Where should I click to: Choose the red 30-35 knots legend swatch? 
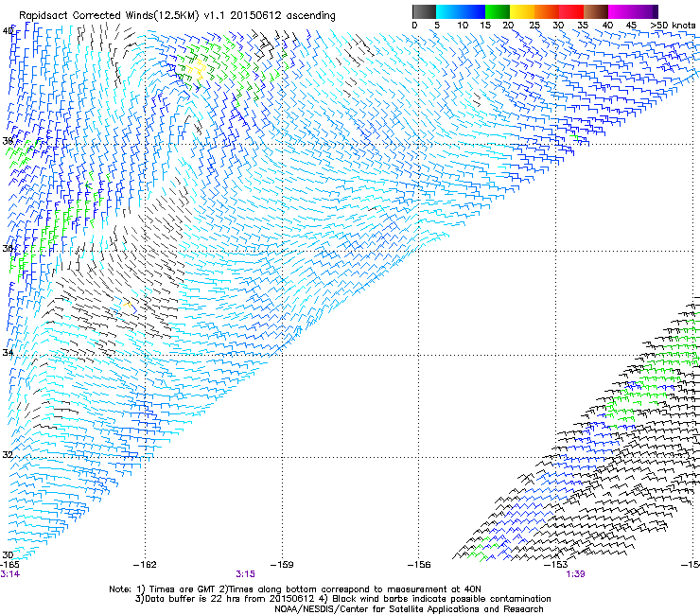[x=571, y=11]
